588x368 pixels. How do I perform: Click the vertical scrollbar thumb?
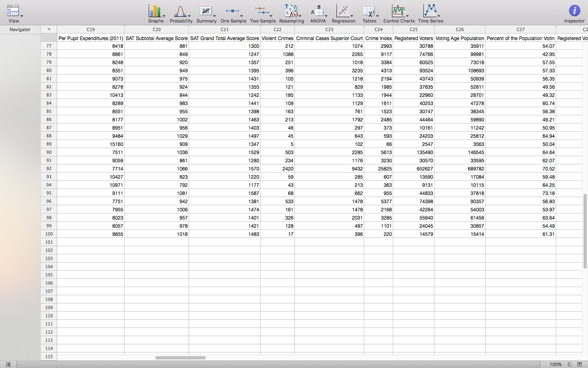585,231
